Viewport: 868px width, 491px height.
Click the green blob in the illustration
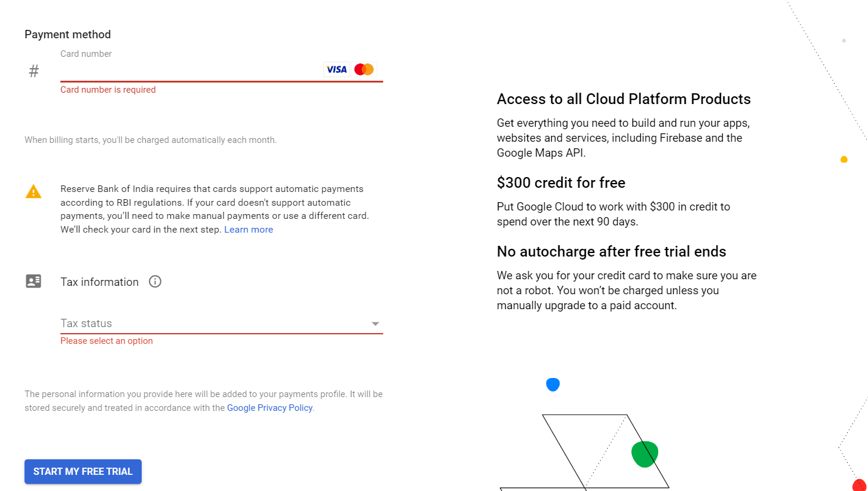(x=644, y=454)
